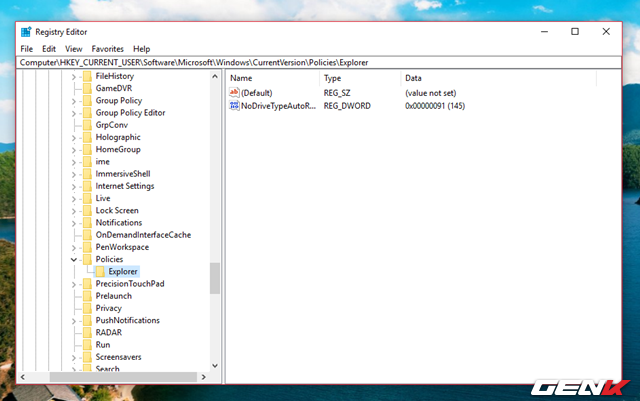Click the REG_DWORD type cell
Screen dimensions: 640x401
click(x=347, y=106)
